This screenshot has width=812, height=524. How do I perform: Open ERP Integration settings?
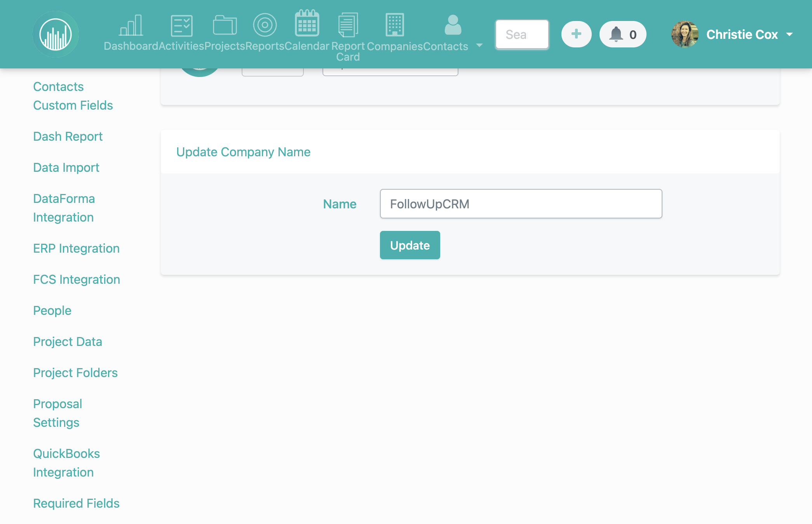click(x=76, y=248)
